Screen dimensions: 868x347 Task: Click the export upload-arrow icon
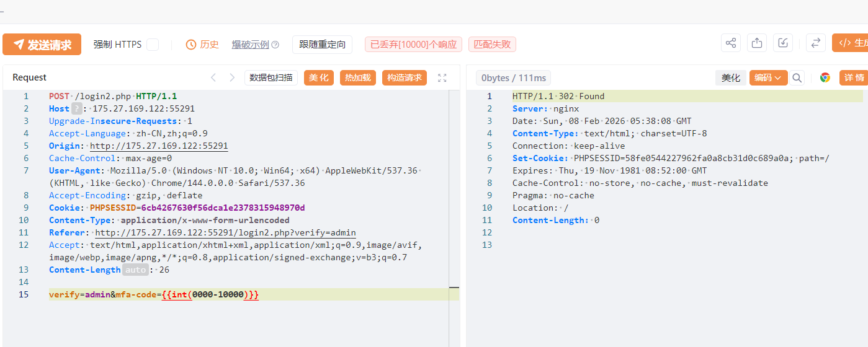757,43
